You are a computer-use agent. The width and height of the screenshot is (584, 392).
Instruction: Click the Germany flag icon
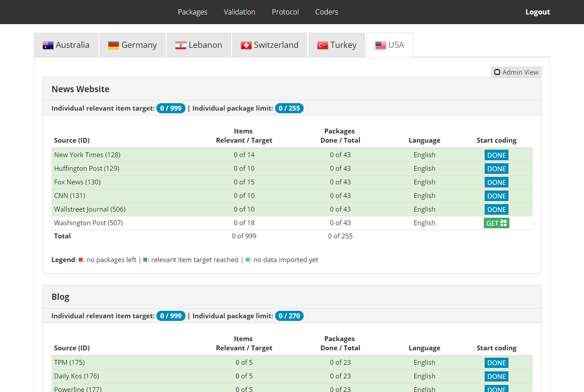(x=113, y=45)
